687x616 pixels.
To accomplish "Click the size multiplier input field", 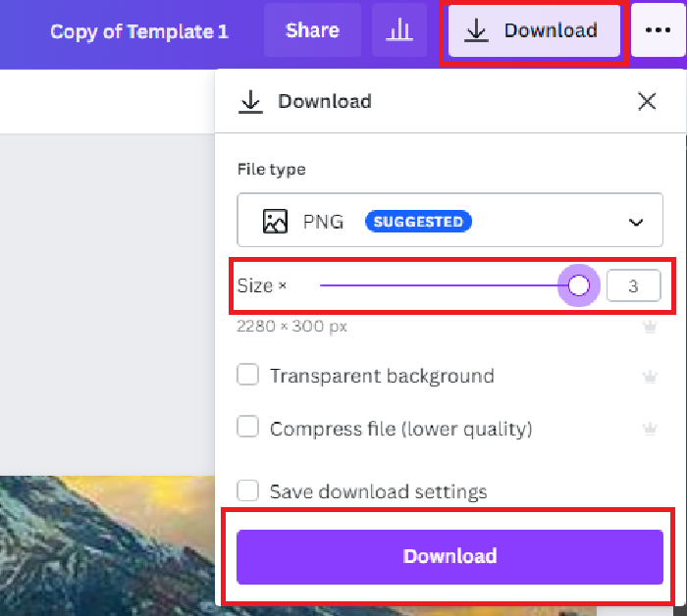I will [633, 286].
